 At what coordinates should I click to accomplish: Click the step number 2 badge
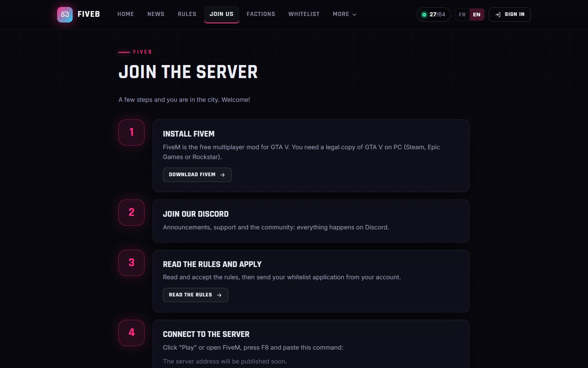[131, 213]
